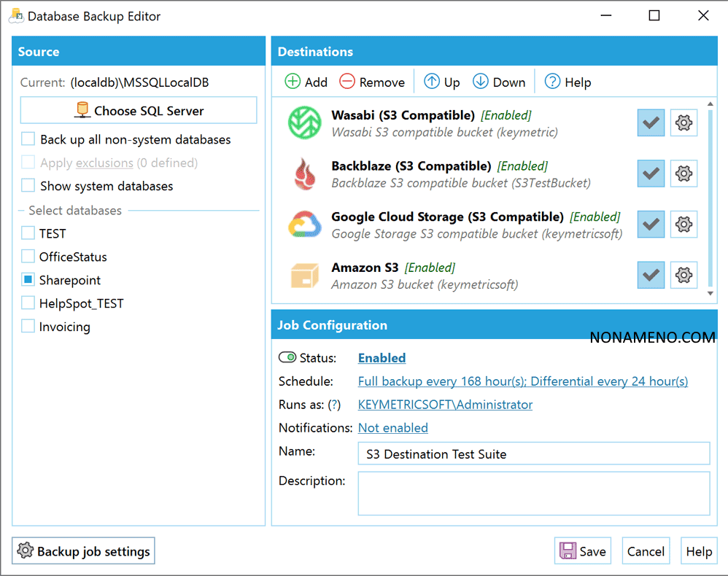Click the Remove destination icon
The width and height of the screenshot is (728, 576).
pyautogui.click(x=348, y=82)
